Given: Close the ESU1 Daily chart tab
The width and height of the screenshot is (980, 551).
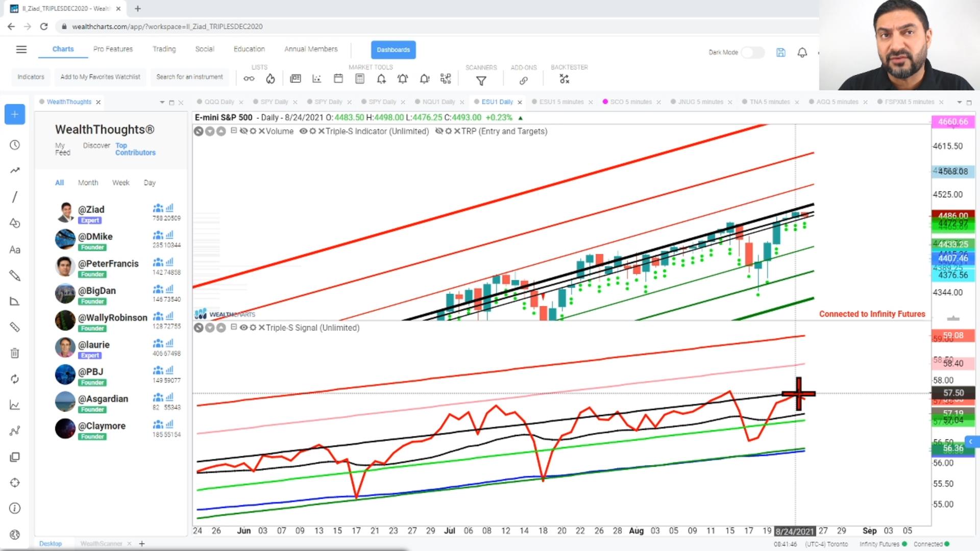Looking at the screenshot, I should click(520, 102).
